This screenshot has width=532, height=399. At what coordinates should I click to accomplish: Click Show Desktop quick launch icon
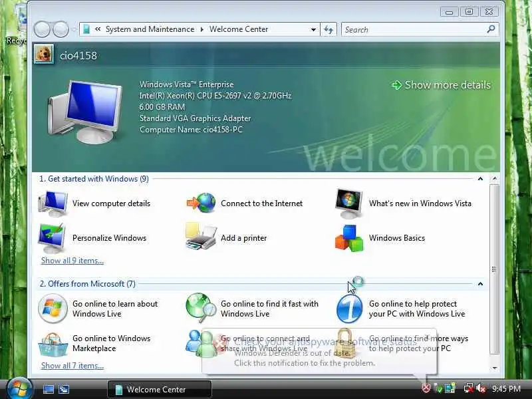pyautogui.click(x=48, y=389)
